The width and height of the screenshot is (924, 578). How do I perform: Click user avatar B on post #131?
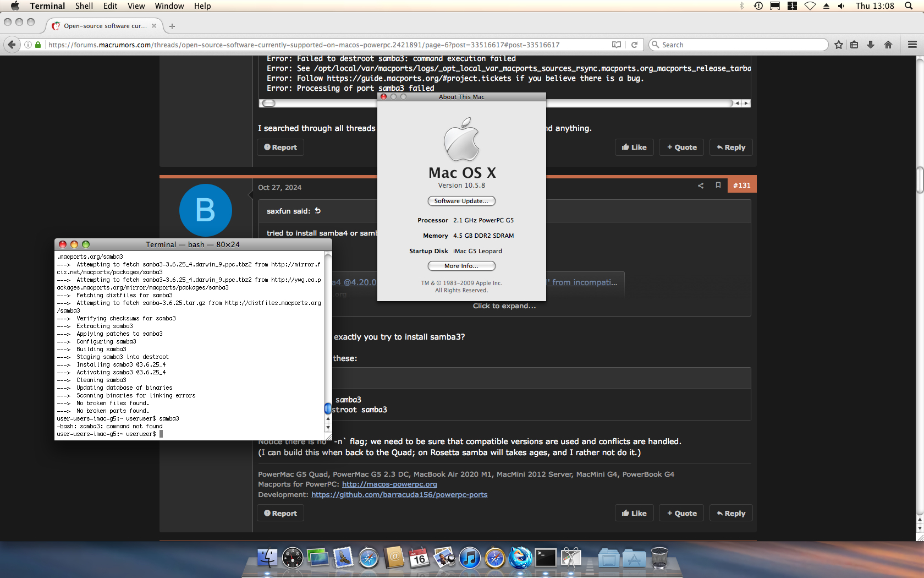[x=206, y=210]
